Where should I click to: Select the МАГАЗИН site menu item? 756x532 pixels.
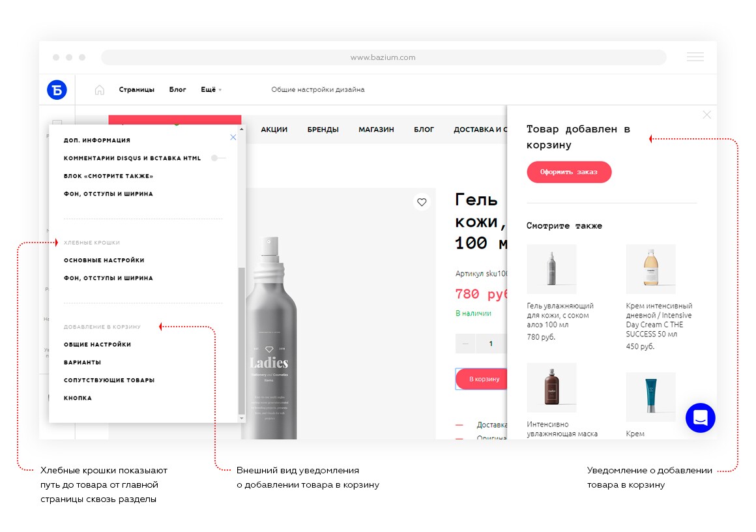coord(376,129)
